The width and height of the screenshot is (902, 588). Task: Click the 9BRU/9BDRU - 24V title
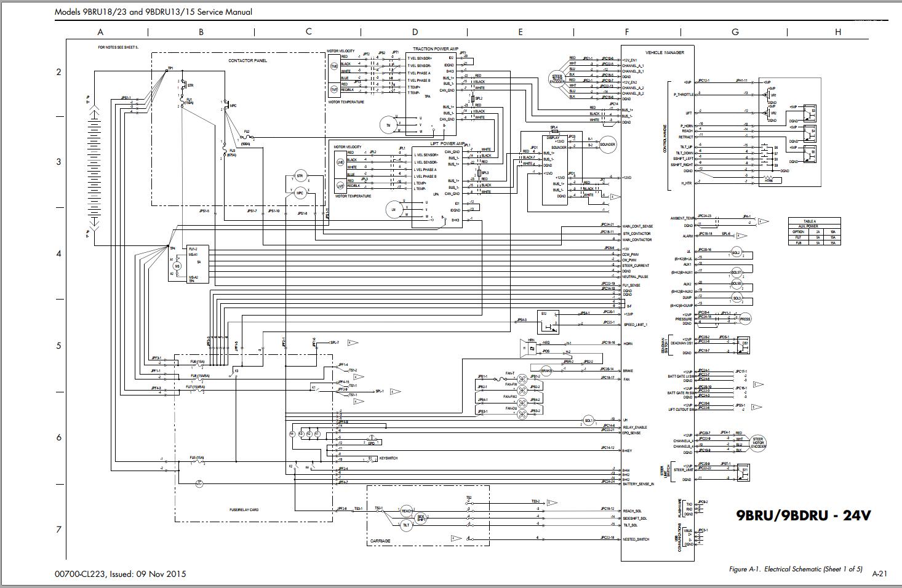pyautogui.click(x=804, y=516)
